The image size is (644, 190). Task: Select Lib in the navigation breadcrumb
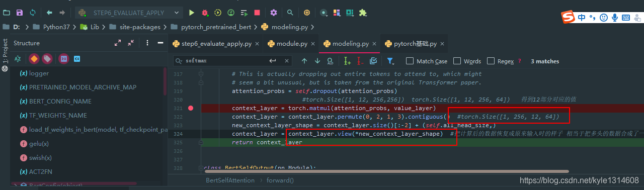tap(90, 27)
